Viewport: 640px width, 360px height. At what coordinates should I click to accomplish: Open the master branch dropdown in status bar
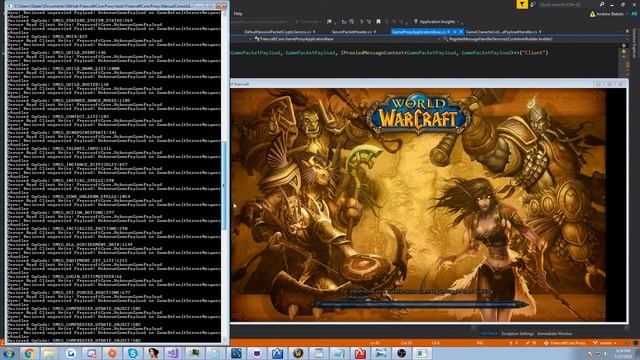tap(605, 343)
